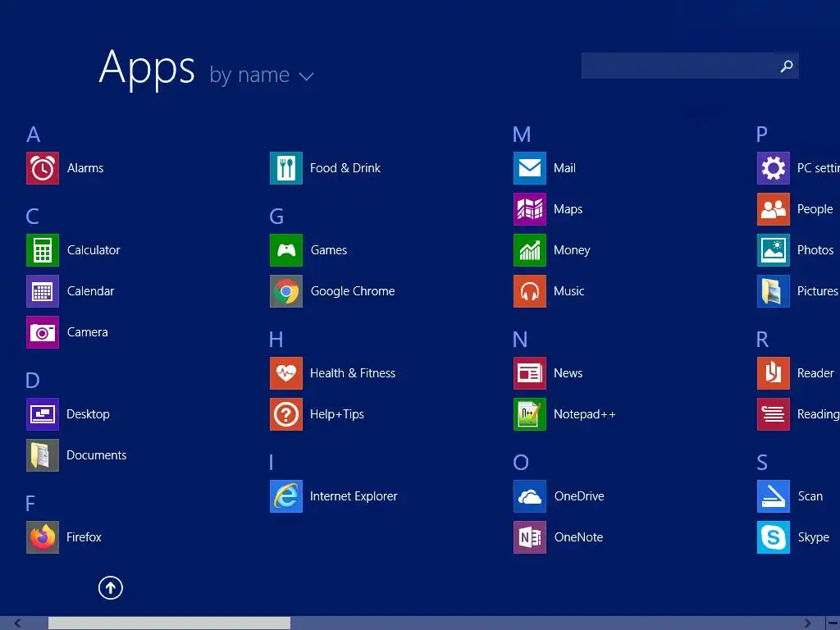This screenshot has height=630, width=840.
Task: Click the 'Health & Fitness' label
Action: [353, 373]
